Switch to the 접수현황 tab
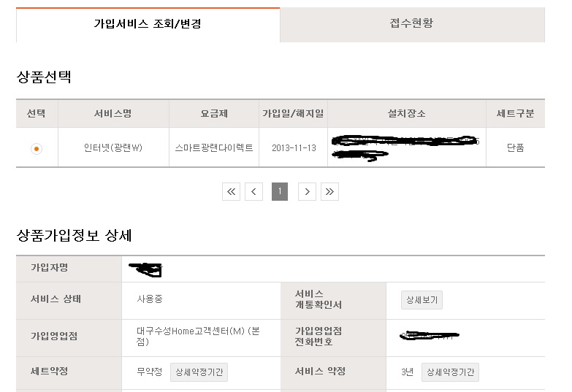The width and height of the screenshot is (572, 392). (411, 23)
